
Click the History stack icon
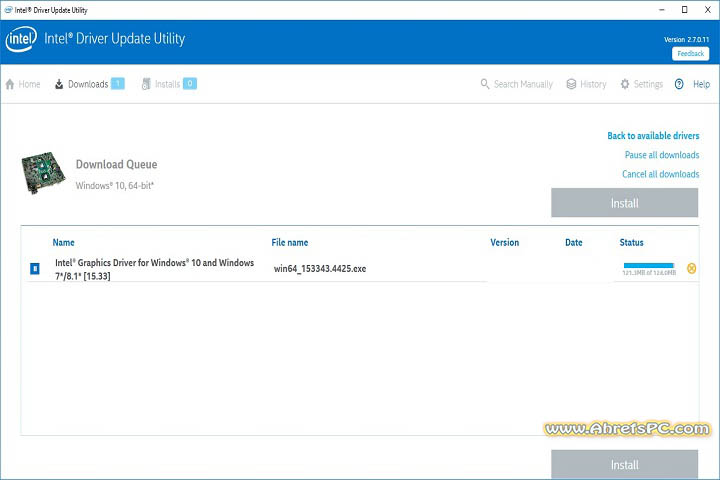click(571, 84)
